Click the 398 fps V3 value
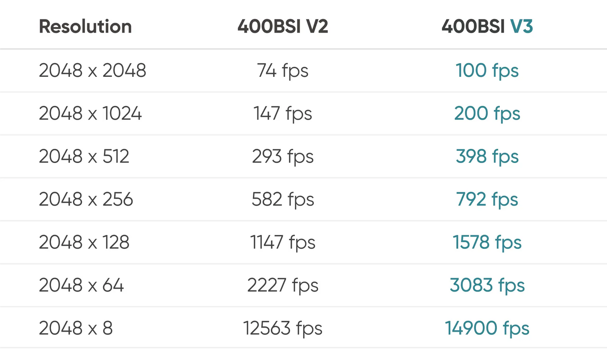This screenshot has height=364, width=607. (487, 157)
